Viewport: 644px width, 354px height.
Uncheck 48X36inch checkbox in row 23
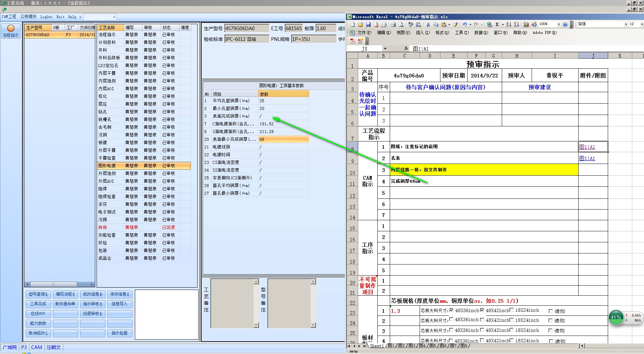pos(451,310)
